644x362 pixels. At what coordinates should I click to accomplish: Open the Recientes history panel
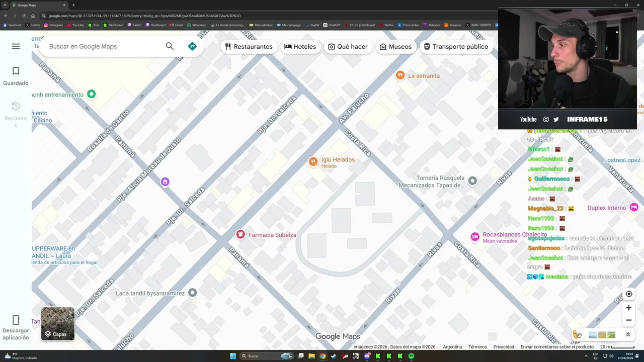(x=16, y=114)
